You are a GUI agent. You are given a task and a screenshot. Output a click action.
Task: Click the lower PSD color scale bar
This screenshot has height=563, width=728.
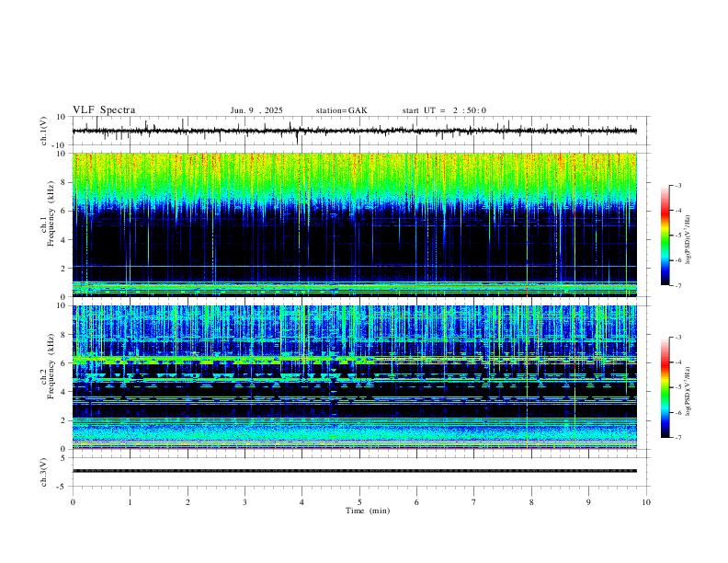(x=665, y=387)
